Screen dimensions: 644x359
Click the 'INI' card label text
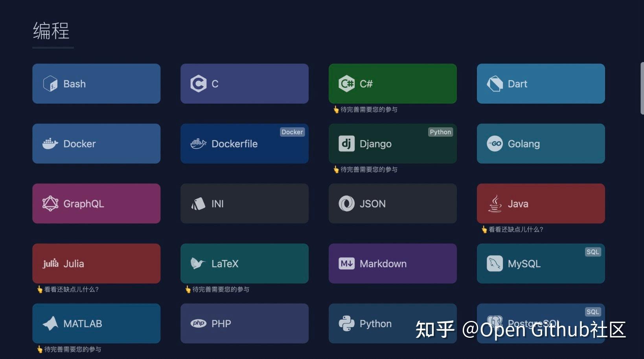[217, 203]
